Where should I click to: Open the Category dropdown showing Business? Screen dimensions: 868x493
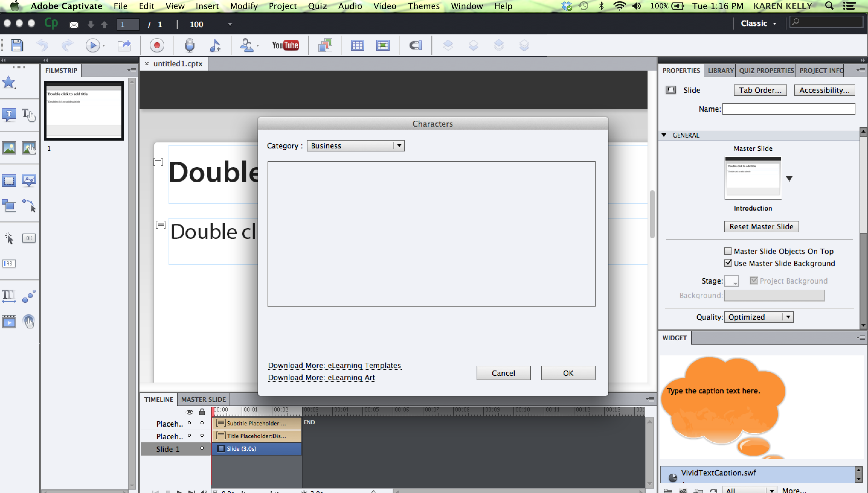(x=355, y=146)
